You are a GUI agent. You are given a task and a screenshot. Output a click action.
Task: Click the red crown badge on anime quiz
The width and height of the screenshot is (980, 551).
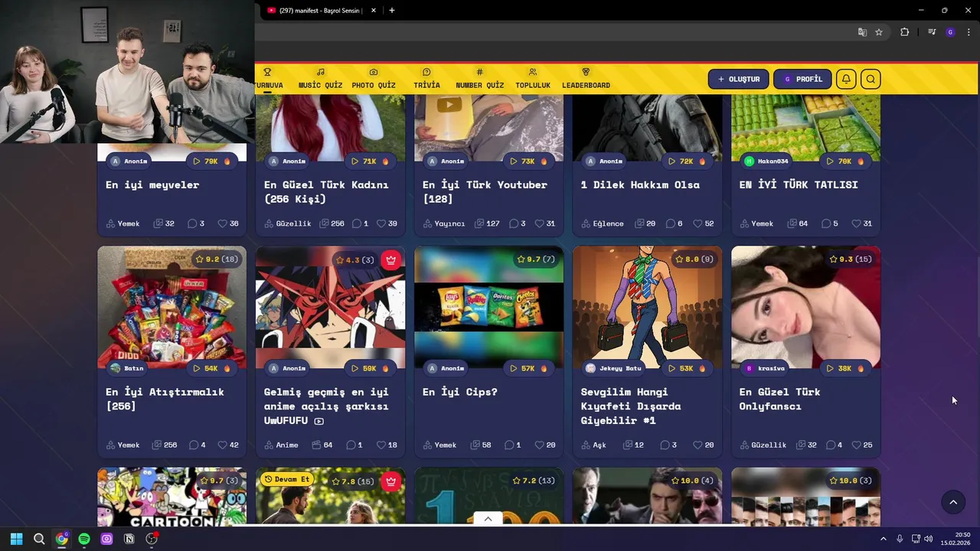tap(391, 259)
